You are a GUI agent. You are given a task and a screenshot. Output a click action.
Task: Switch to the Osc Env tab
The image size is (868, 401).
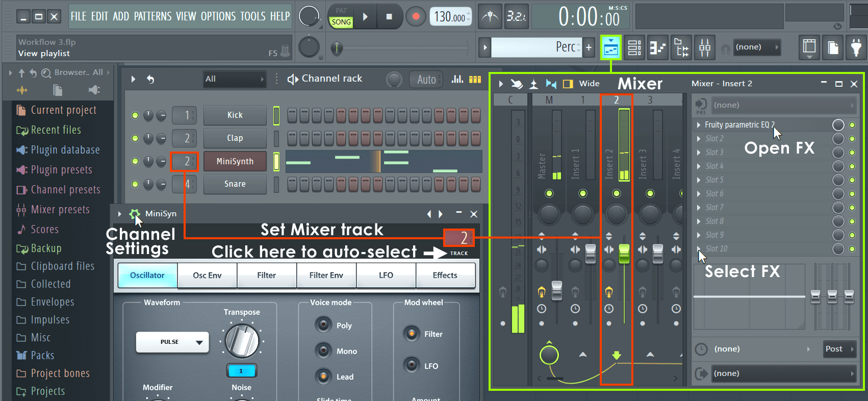207,275
